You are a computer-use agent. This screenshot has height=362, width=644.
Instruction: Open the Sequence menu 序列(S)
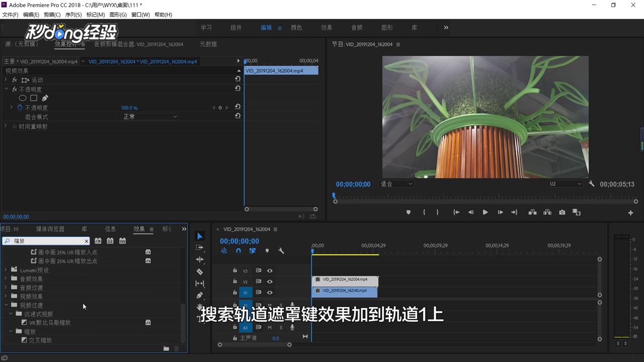tap(73, 15)
